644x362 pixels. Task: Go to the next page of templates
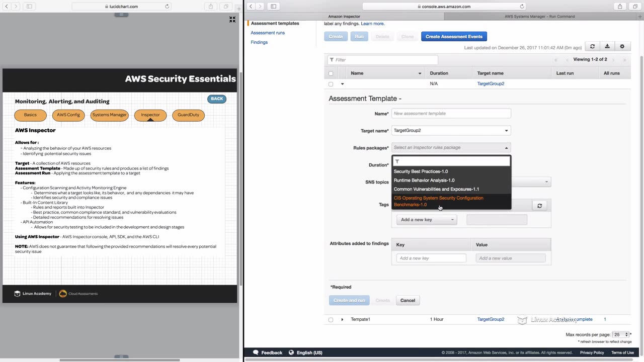tap(614, 60)
